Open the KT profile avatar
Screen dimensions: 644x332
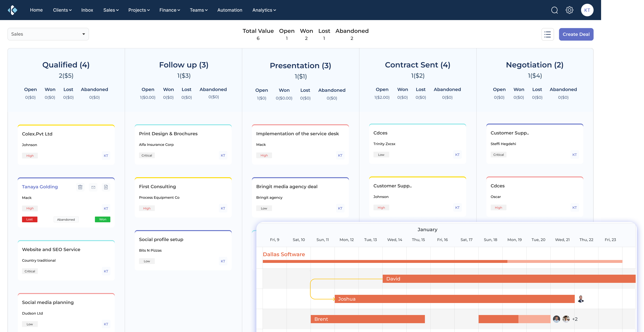click(x=587, y=10)
